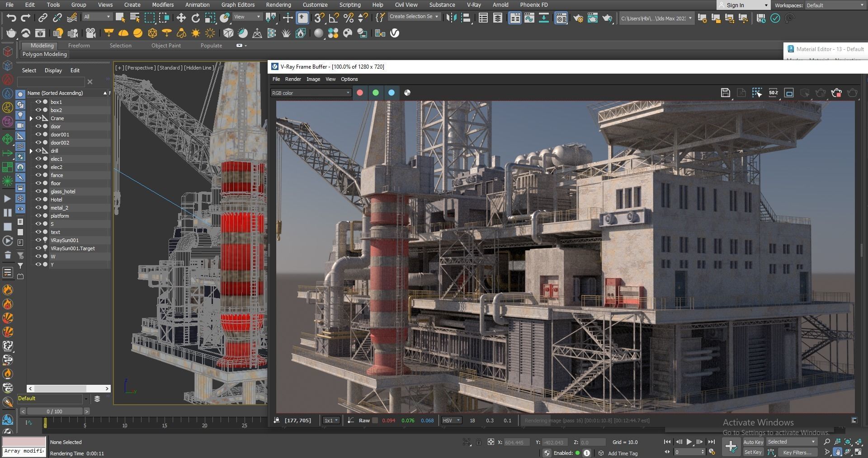Viewport: 868px width, 458px height.
Task: Create V-Ray dome light icon
Action: pyautogui.click(x=123, y=33)
